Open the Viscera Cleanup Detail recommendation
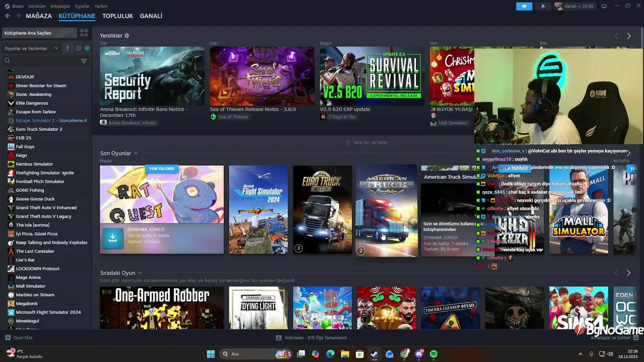Image resolution: width=644 pixels, height=362 pixels. (x=451, y=308)
